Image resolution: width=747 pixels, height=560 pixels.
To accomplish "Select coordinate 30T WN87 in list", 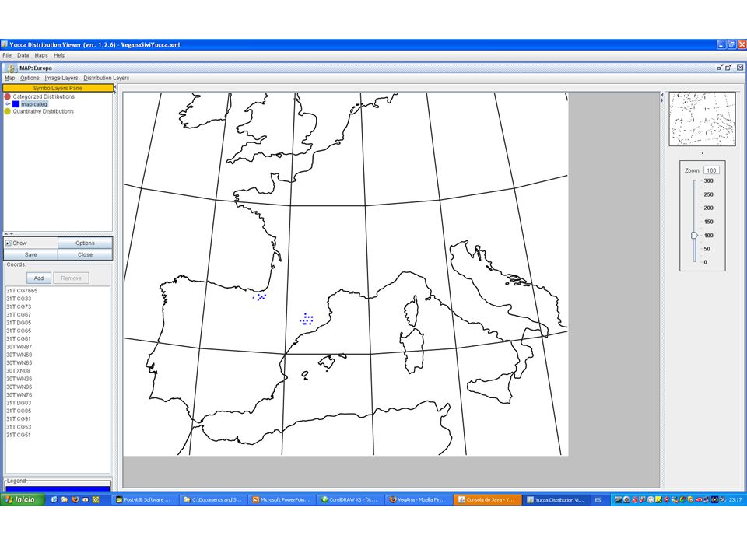I will coord(19,347).
